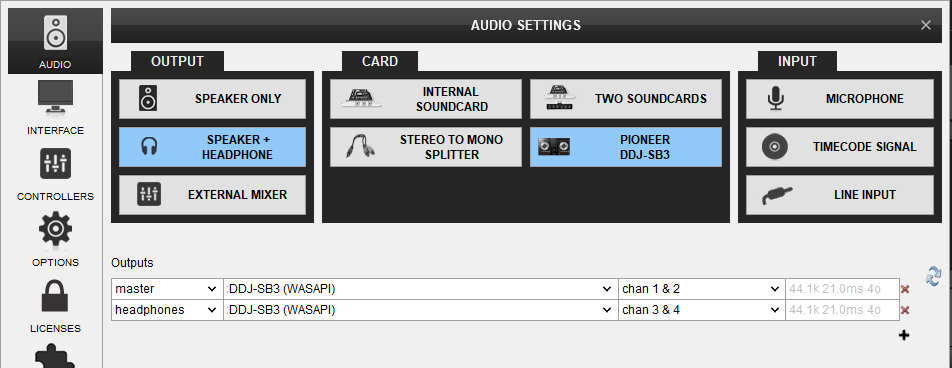
Task: Remove the headphones output row
Action: point(905,310)
